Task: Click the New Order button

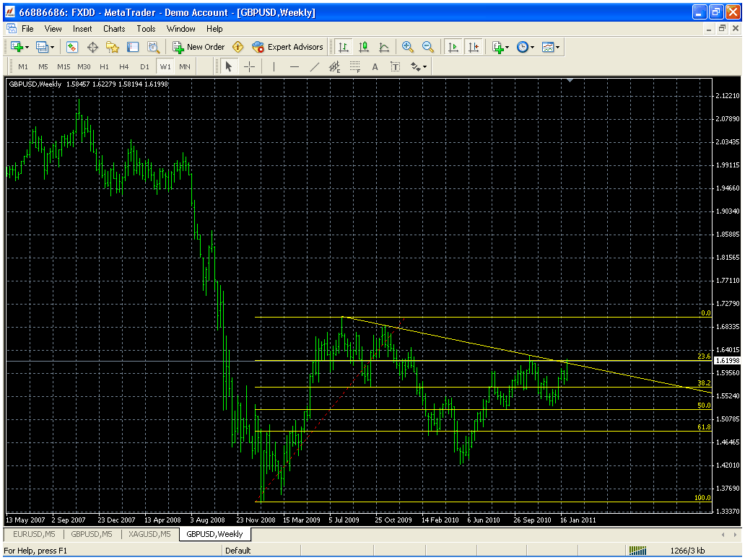Action: (x=199, y=47)
